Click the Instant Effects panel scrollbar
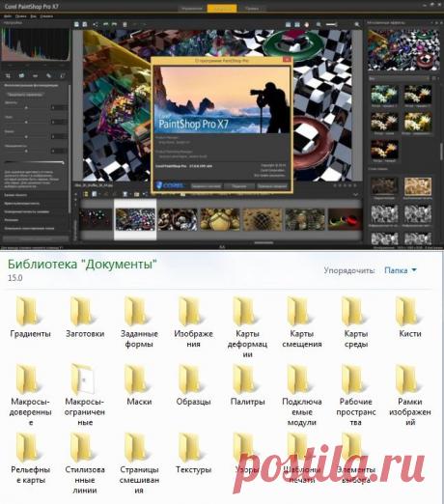Screen dimensions: 444x504 [x=441, y=152]
